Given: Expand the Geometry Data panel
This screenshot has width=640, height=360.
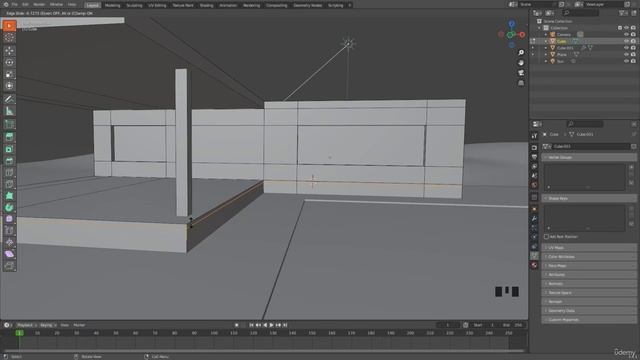Looking at the screenshot, I should coord(589,311).
